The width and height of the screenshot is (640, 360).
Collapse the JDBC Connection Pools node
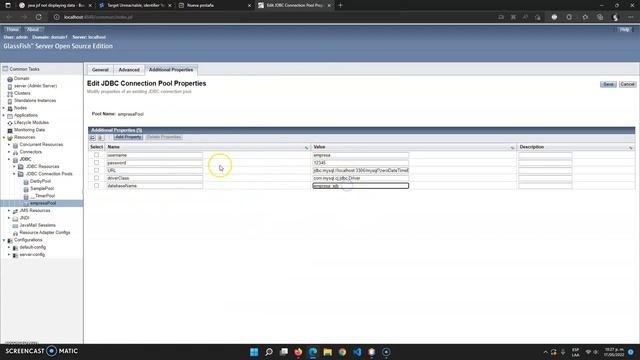[14, 174]
